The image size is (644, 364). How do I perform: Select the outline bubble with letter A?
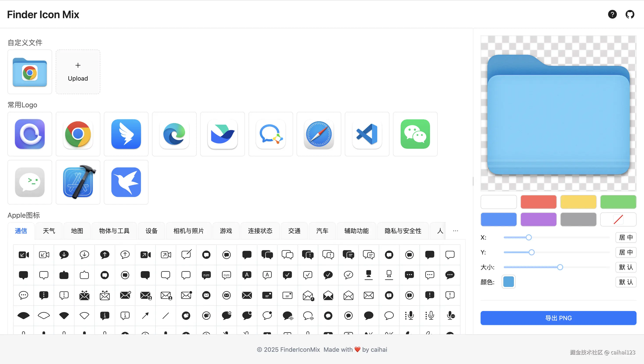point(267,275)
